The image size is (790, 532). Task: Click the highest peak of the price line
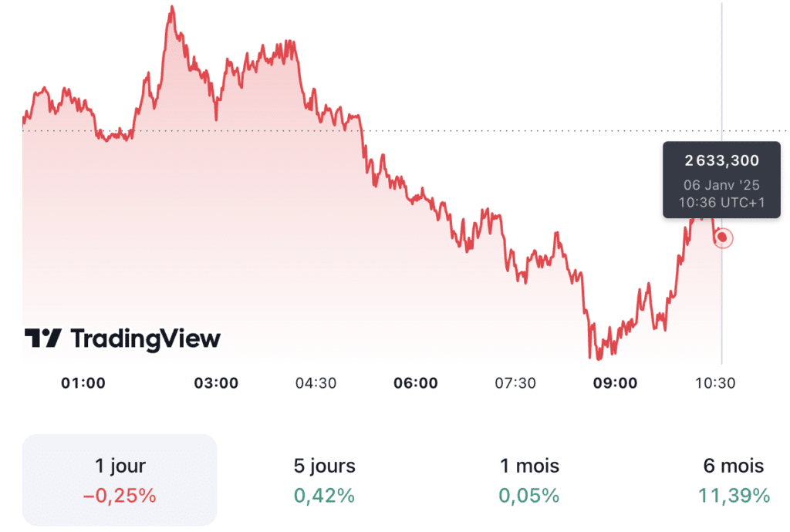172,8
